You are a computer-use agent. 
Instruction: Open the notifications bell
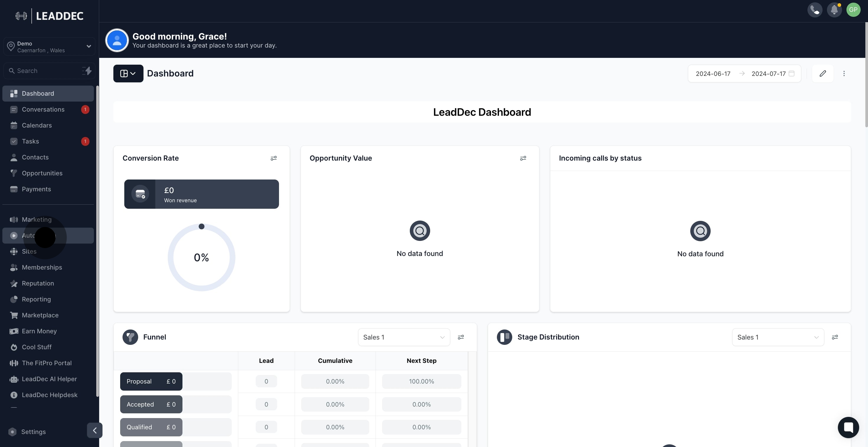[834, 10]
